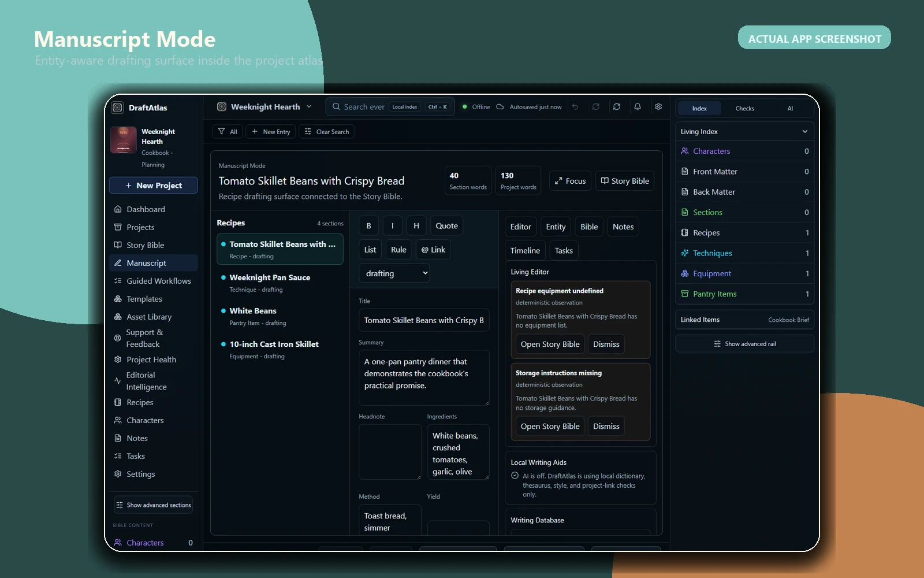Screen dimensions: 924x578
Task: Open Recipes in the left sidebar
Action: 154,402
